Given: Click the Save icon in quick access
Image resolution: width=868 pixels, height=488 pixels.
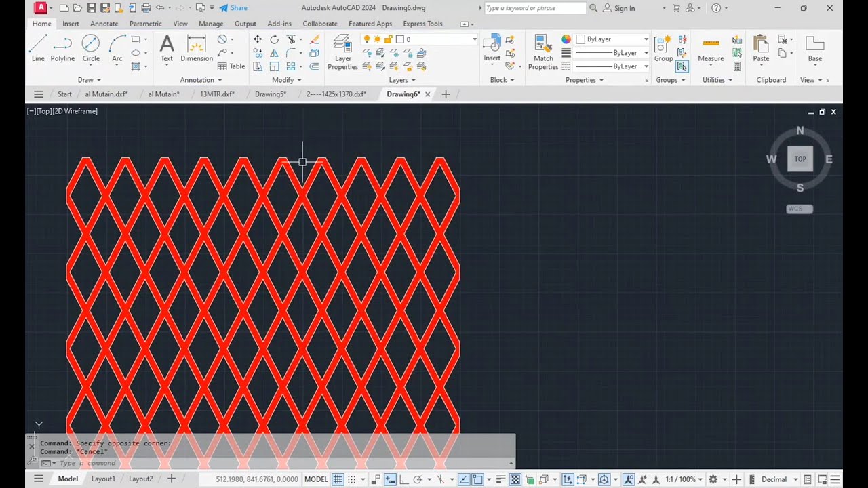Looking at the screenshot, I should tap(92, 8).
